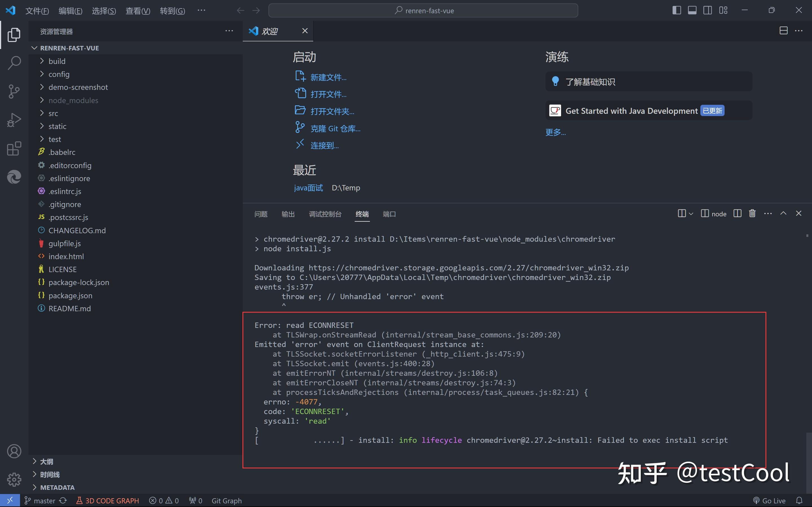Screen dimensions: 812x507
Task: Open the recent java面试 project
Action: click(x=308, y=188)
